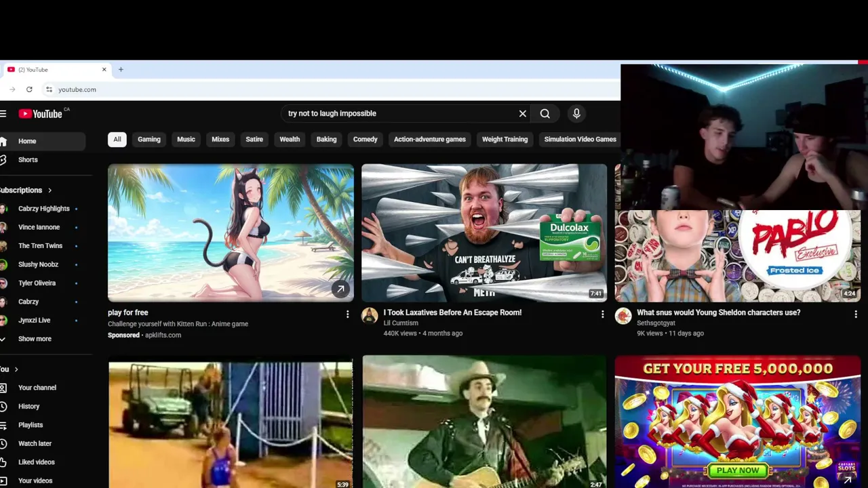Click the youtube.com address bar
Image resolution: width=868 pixels, height=488 pixels.
click(332, 89)
